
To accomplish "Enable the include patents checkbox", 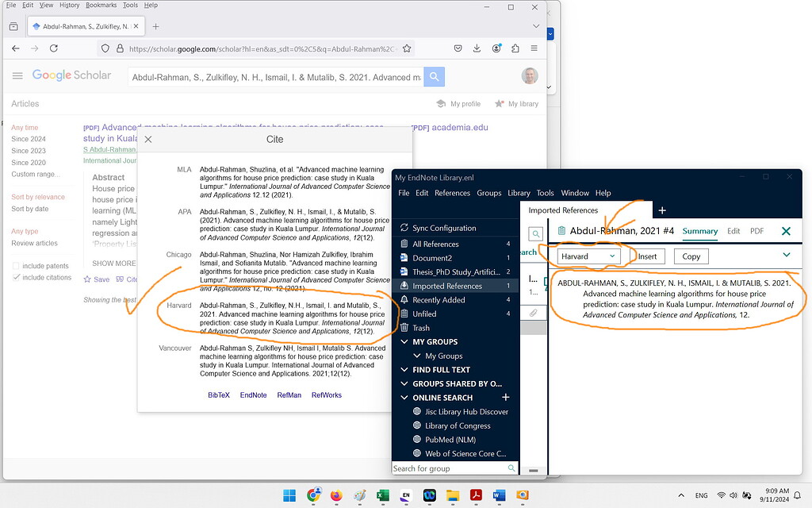I will click(x=16, y=265).
